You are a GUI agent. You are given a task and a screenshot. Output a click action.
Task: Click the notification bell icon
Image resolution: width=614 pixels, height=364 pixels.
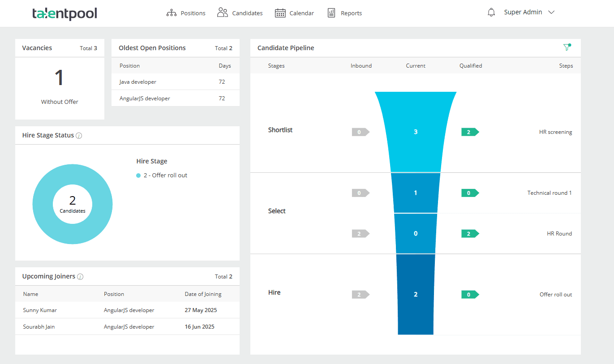point(491,13)
